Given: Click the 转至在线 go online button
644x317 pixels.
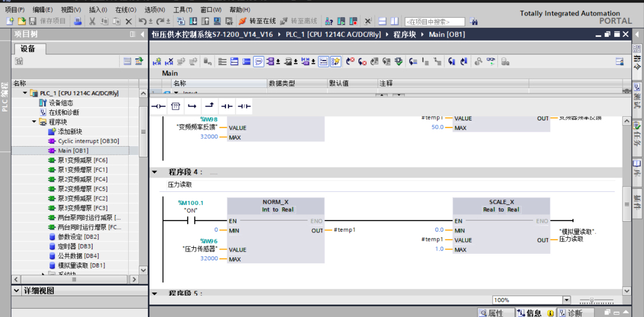Looking at the screenshot, I should click(x=257, y=21).
